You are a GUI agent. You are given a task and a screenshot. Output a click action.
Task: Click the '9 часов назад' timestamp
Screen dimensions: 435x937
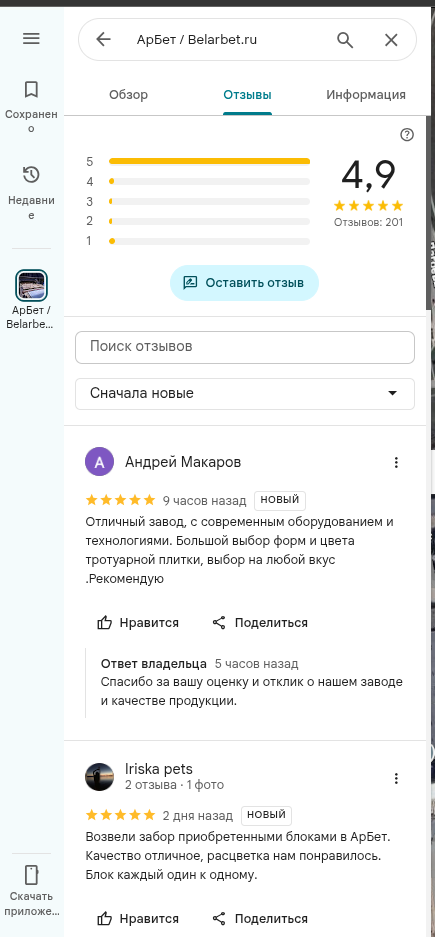pyautogui.click(x=204, y=500)
